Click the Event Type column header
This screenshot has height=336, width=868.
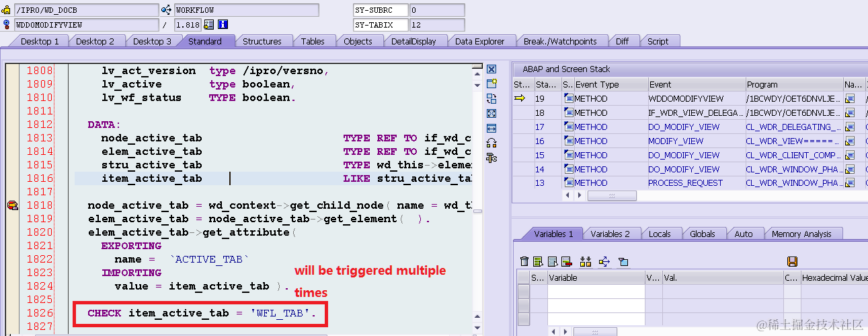tap(610, 84)
